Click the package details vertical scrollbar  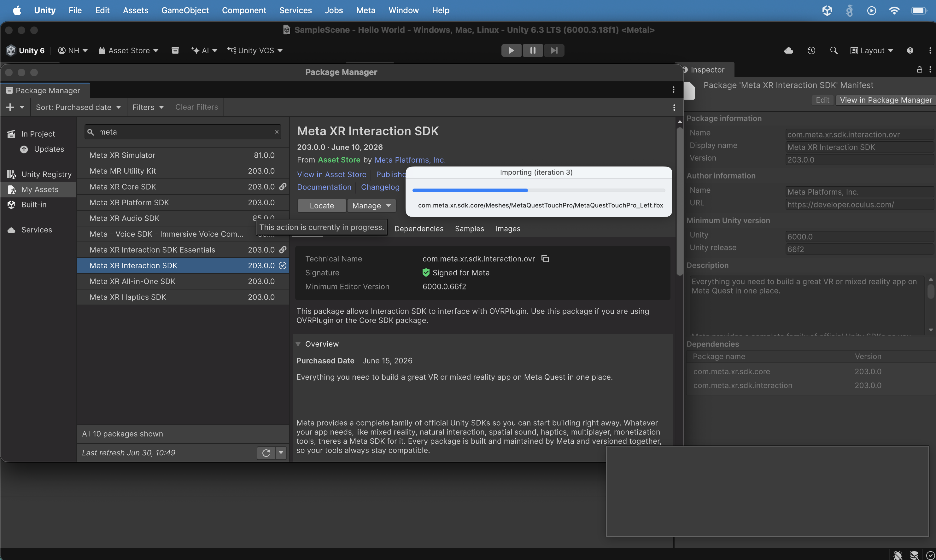coord(679,202)
